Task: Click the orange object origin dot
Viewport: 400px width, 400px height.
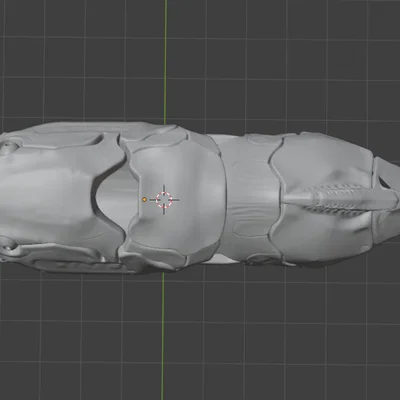Action: pyautogui.click(x=144, y=199)
